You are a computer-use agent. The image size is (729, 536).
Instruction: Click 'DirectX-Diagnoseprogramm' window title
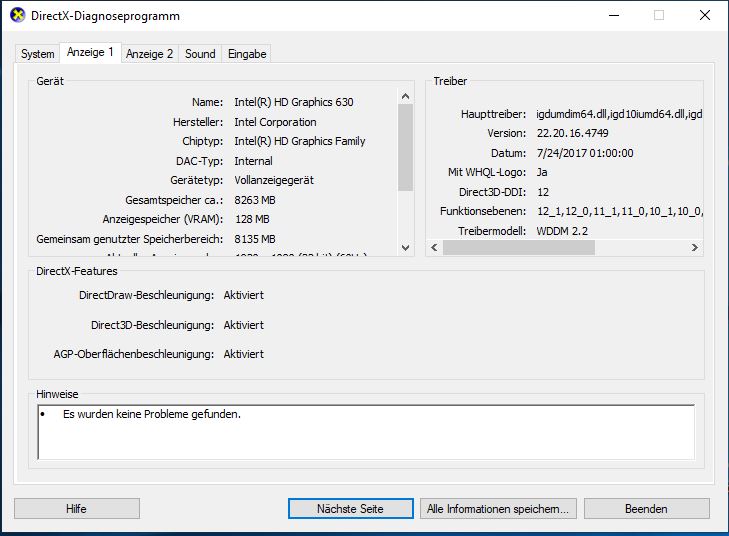[106, 16]
